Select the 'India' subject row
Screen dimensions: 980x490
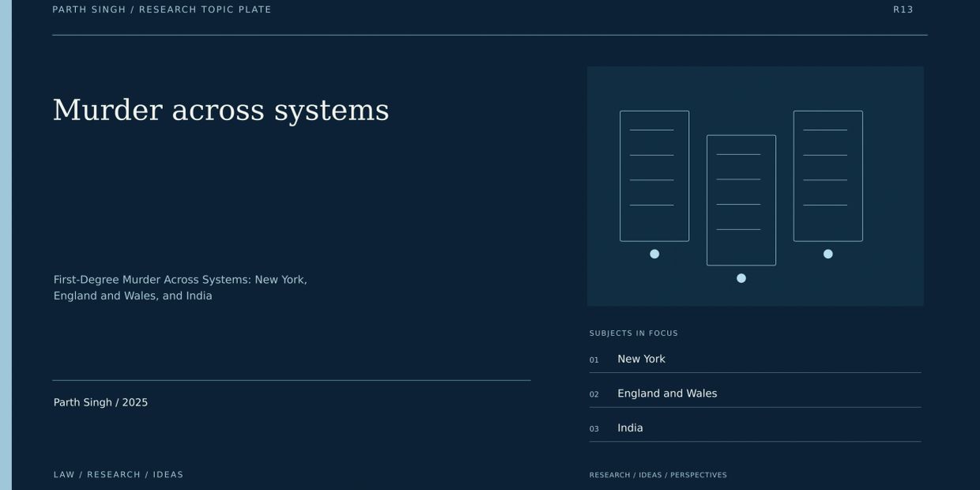pos(755,428)
